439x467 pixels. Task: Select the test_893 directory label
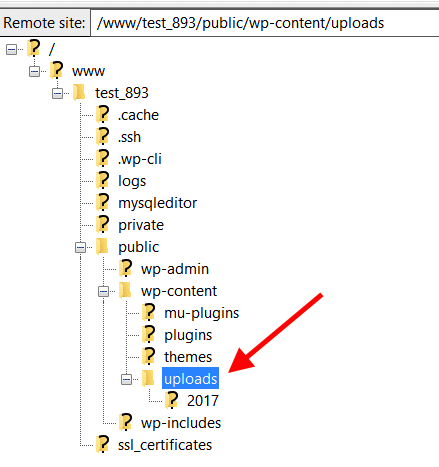coord(122,93)
